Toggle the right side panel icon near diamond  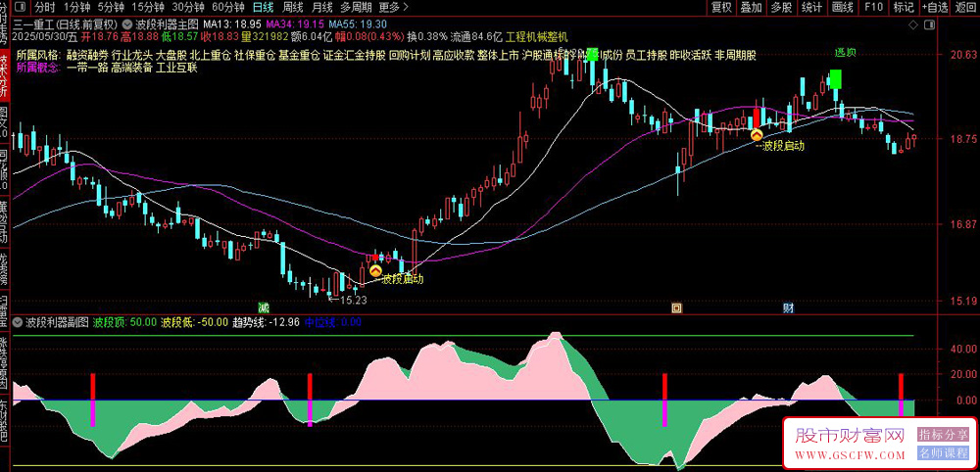929,24
